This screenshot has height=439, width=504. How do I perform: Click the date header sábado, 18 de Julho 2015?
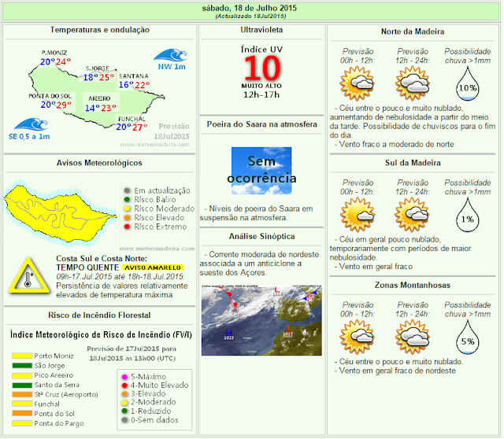[x=250, y=8]
